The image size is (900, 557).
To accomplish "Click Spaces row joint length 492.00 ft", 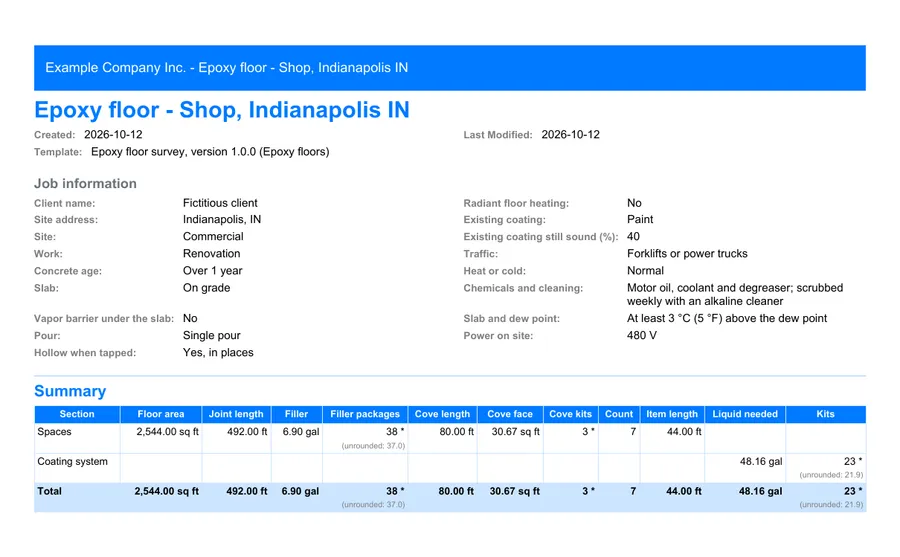I will 247,431.
